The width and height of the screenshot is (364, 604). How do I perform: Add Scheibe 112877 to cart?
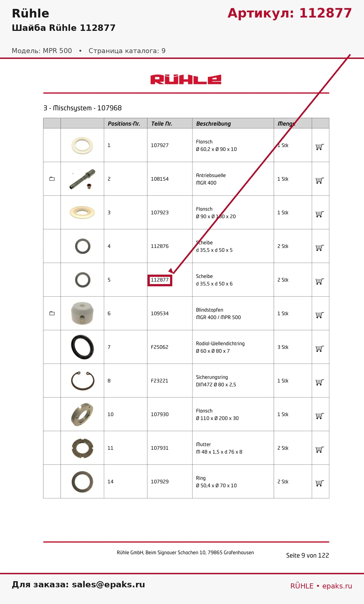[320, 281]
